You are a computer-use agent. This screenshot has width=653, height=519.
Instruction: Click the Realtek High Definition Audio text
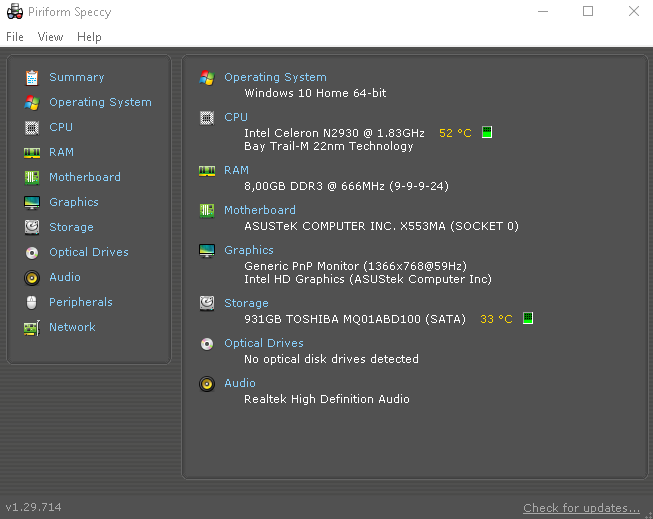327,399
